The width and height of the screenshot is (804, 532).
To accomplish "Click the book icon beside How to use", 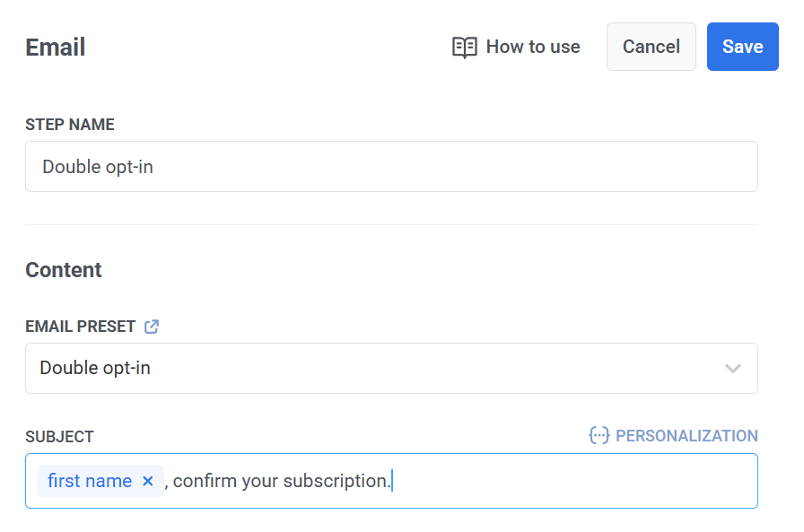I will click(x=464, y=48).
